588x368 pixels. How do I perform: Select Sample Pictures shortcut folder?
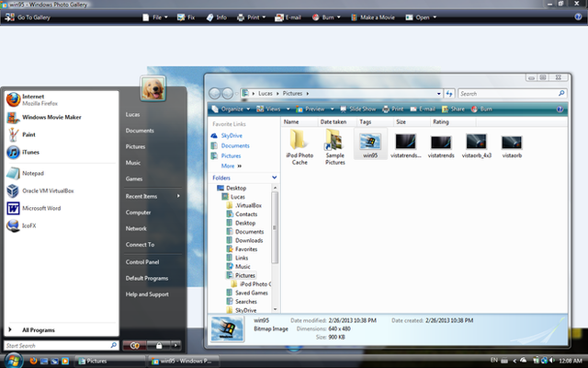334,147
